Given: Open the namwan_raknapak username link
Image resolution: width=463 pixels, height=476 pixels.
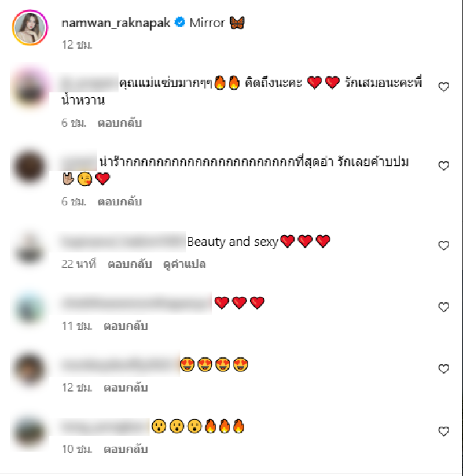Looking at the screenshot, I should coord(116,23).
